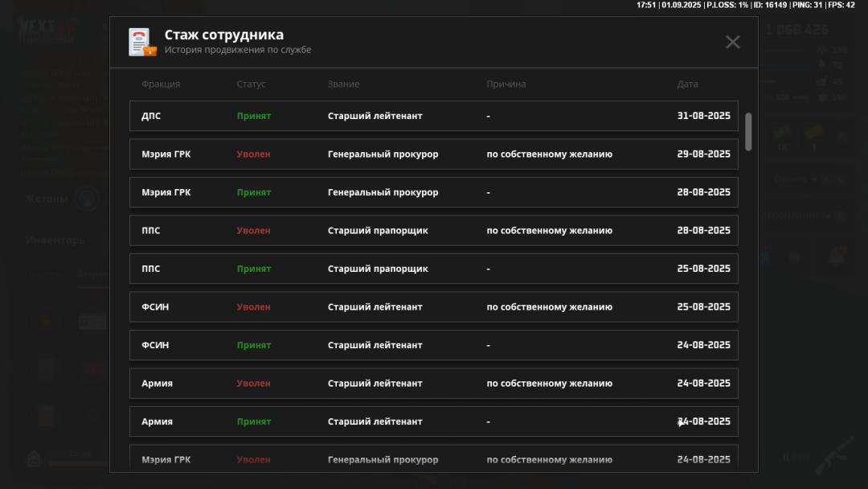This screenshot has width=868, height=489.
Task: Select the ДПС entry dated 31-08-2025
Action: click(x=433, y=116)
